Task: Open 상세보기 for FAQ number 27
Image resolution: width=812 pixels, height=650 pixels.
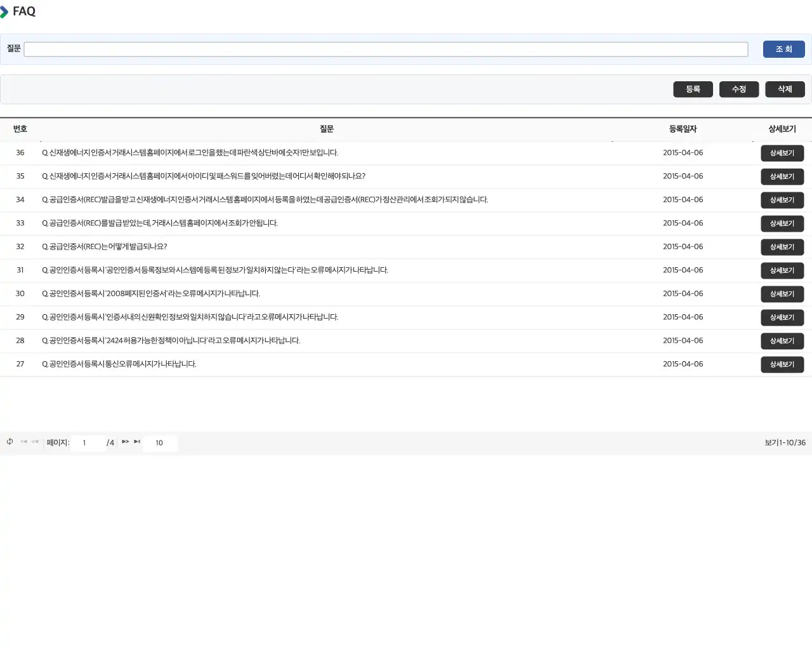Action: (782, 364)
